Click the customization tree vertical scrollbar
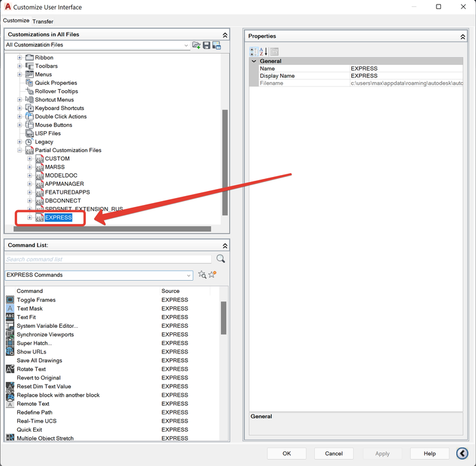Viewport: 476px width, 466px height. [x=225, y=162]
